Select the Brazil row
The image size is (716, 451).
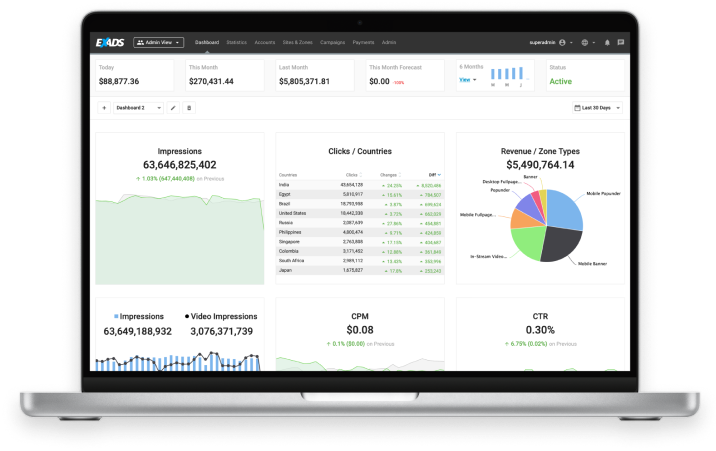point(360,204)
